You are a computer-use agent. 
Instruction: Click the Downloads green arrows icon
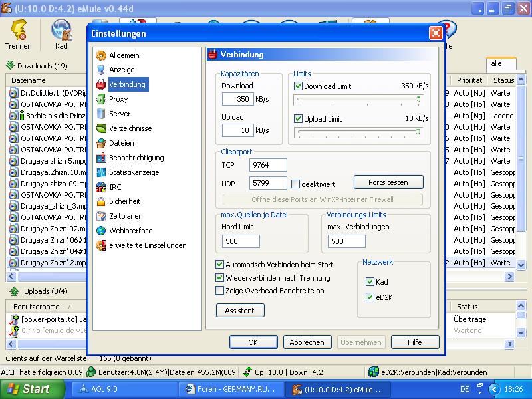(x=11, y=65)
